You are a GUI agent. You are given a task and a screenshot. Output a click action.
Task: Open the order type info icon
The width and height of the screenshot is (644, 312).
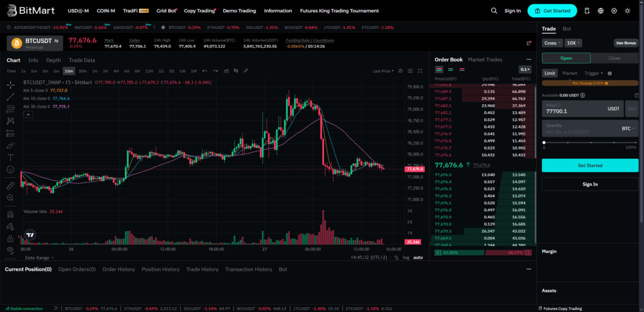(610, 73)
